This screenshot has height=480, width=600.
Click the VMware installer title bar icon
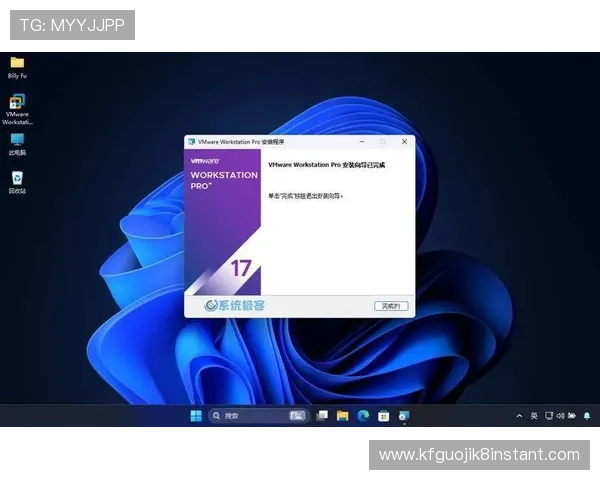pyautogui.click(x=191, y=142)
